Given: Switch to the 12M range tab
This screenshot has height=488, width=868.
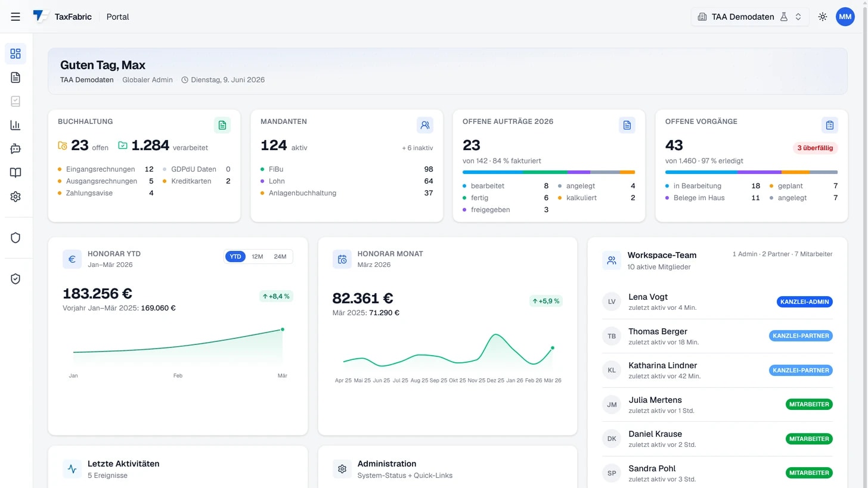Looking at the screenshot, I should point(258,257).
